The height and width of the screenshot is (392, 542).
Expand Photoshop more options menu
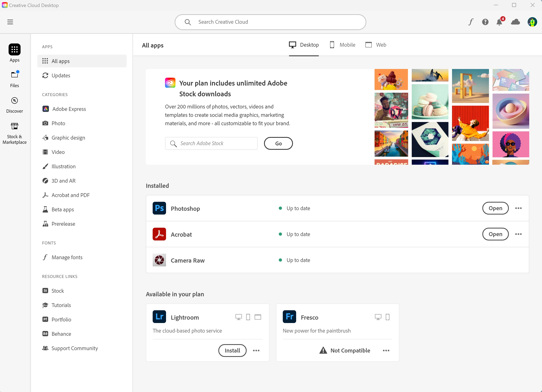coord(518,208)
